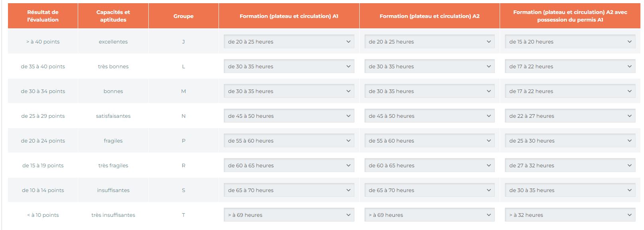Expand the 'de 22 à 27 heures' dropdown
Viewport: 644px width, 230px height.
click(570, 116)
